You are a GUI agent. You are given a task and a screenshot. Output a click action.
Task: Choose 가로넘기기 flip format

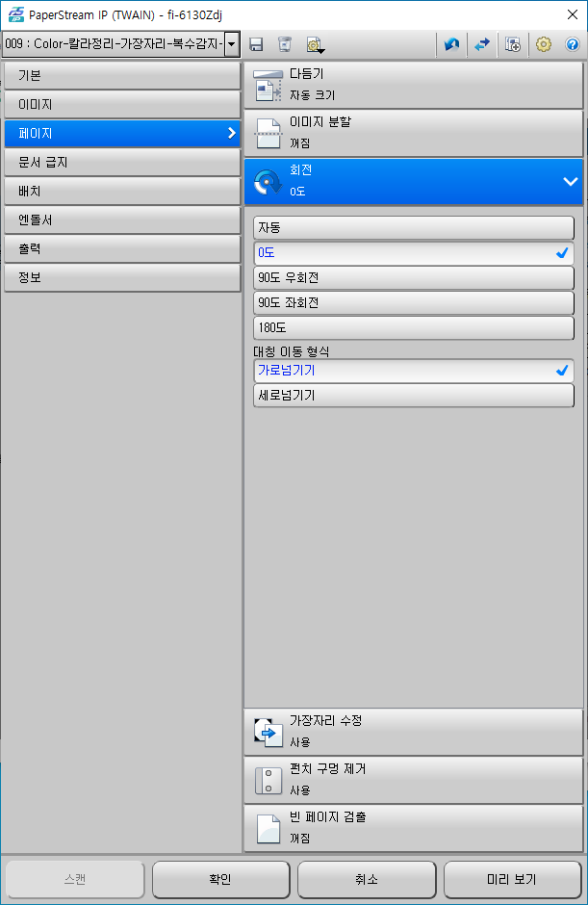tap(413, 371)
